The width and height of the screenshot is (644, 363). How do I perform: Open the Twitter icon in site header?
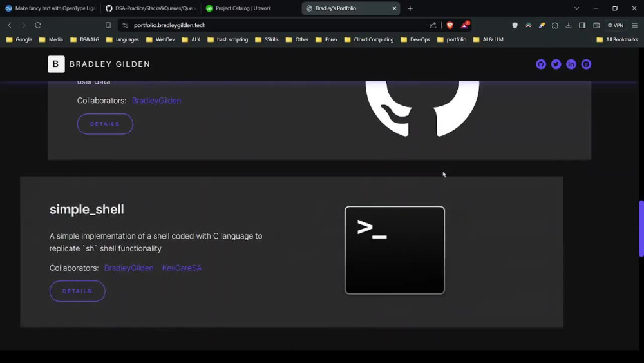tap(556, 64)
